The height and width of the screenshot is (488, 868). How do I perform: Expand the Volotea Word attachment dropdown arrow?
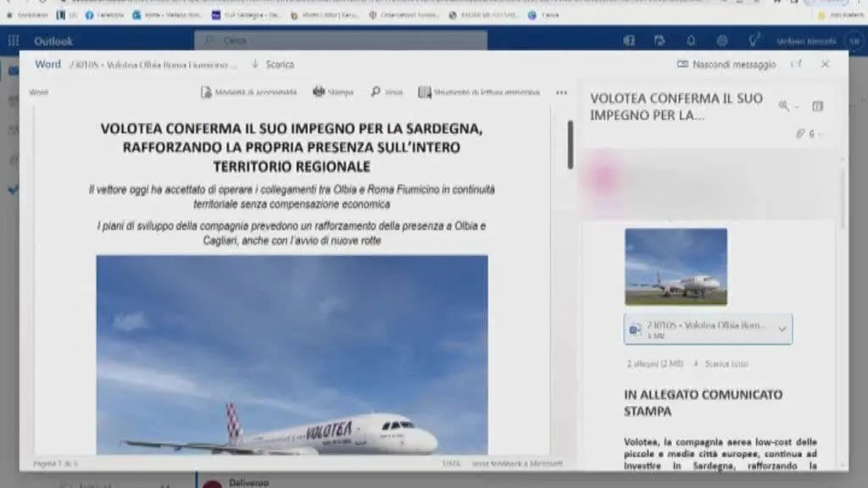(782, 330)
